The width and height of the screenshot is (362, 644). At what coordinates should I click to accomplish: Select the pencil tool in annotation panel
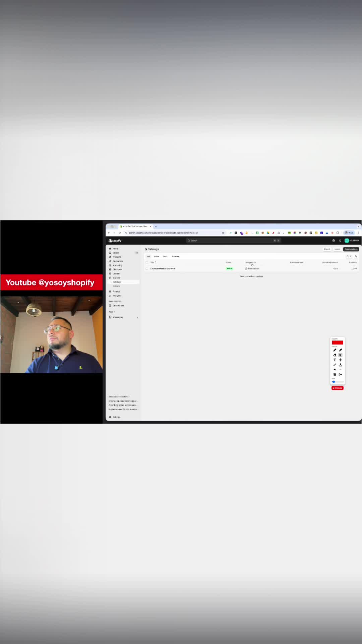tap(335, 350)
